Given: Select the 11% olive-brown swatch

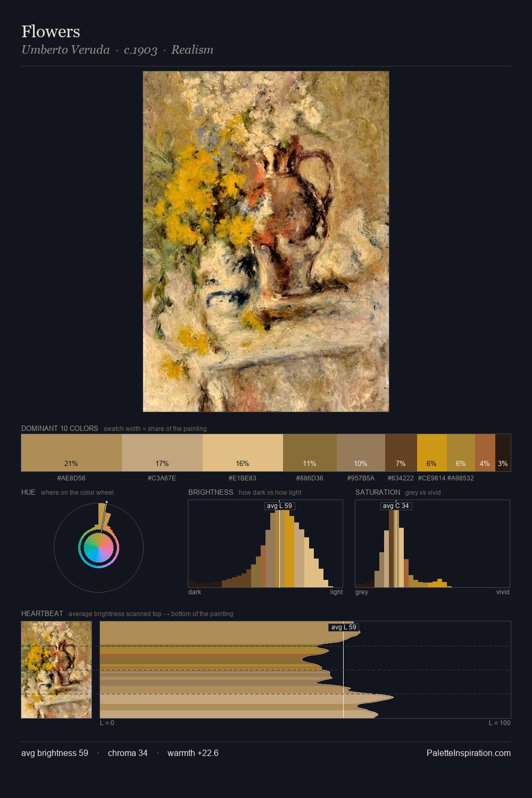Looking at the screenshot, I should tap(310, 453).
